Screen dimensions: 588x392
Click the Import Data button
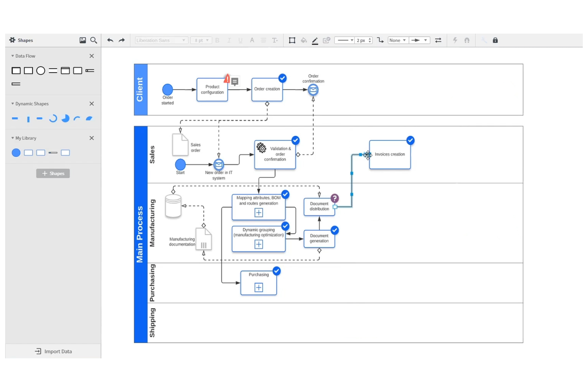53,351
